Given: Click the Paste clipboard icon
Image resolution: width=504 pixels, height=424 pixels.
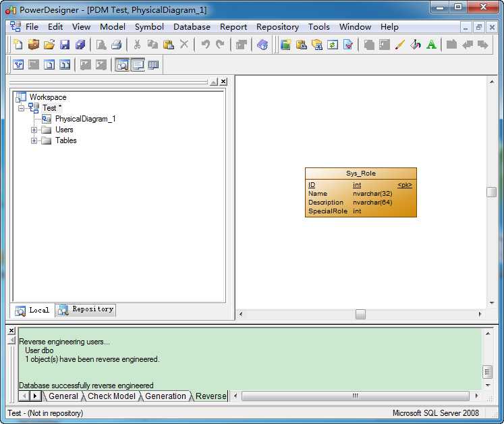Looking at the screenshot, I should [x=169, y=45].
